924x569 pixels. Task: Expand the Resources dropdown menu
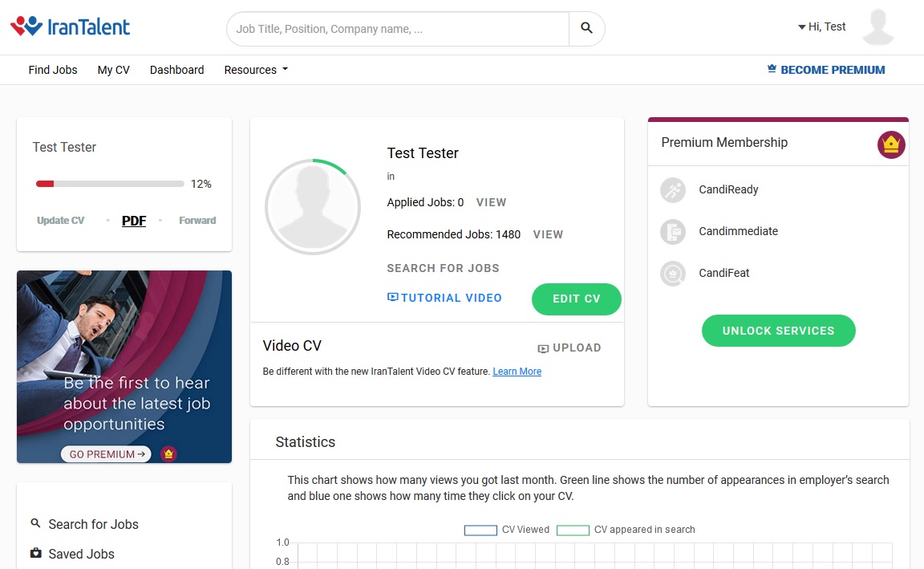click(x=255, y=70)
